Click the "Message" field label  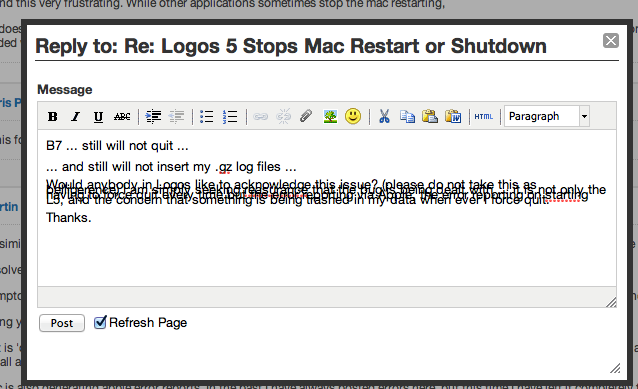[x=65, y=90]
